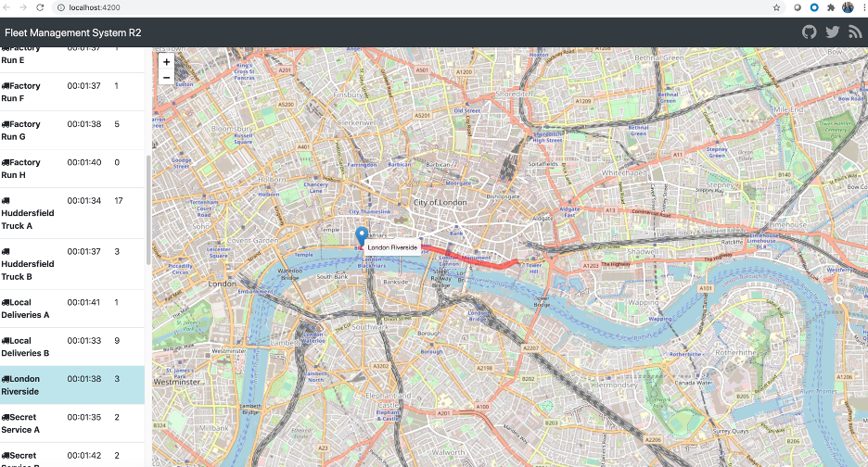Click the London Riverside map tooltip
This screenshot has height=467, width=868.
point(392,247)
